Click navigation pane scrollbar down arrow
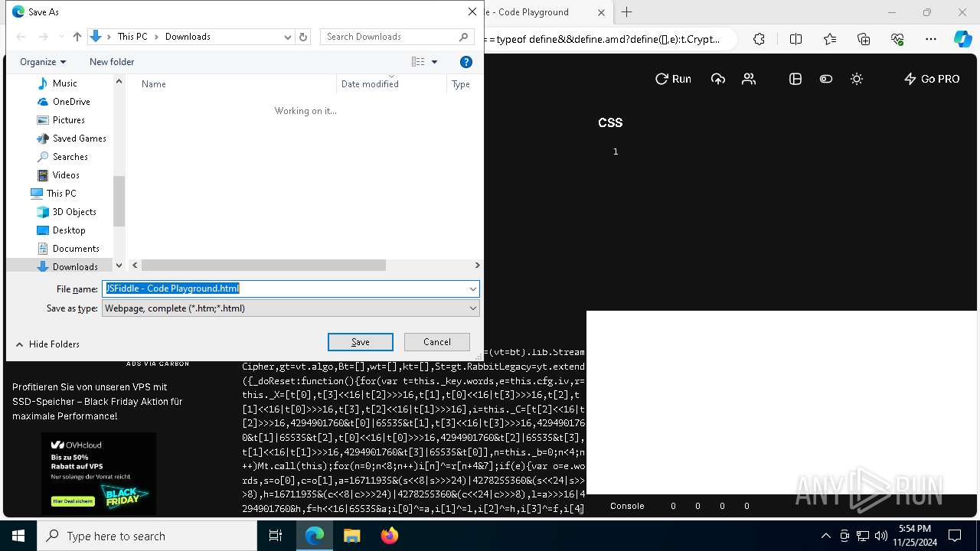Image resolution: width=980 pixels, height=551 pixels. 119,265
